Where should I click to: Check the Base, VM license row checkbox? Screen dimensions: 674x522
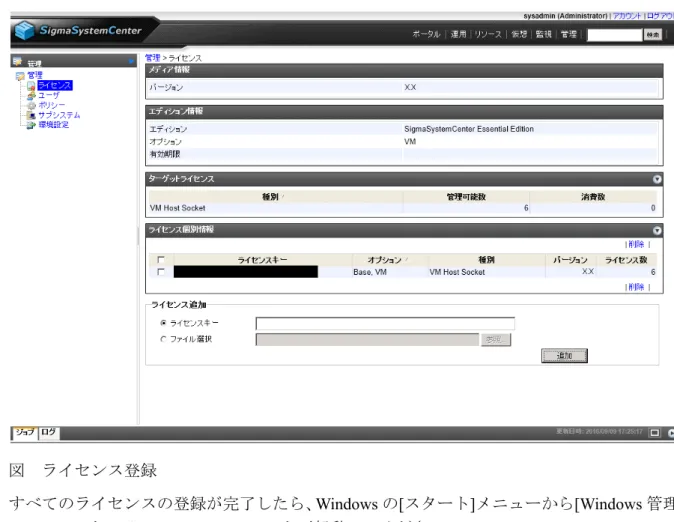(161, 272)
